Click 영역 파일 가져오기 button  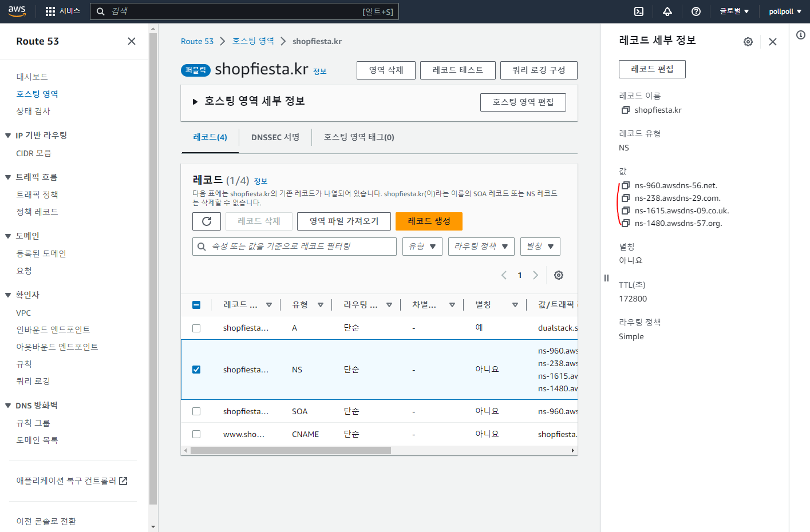pos(344,221)
